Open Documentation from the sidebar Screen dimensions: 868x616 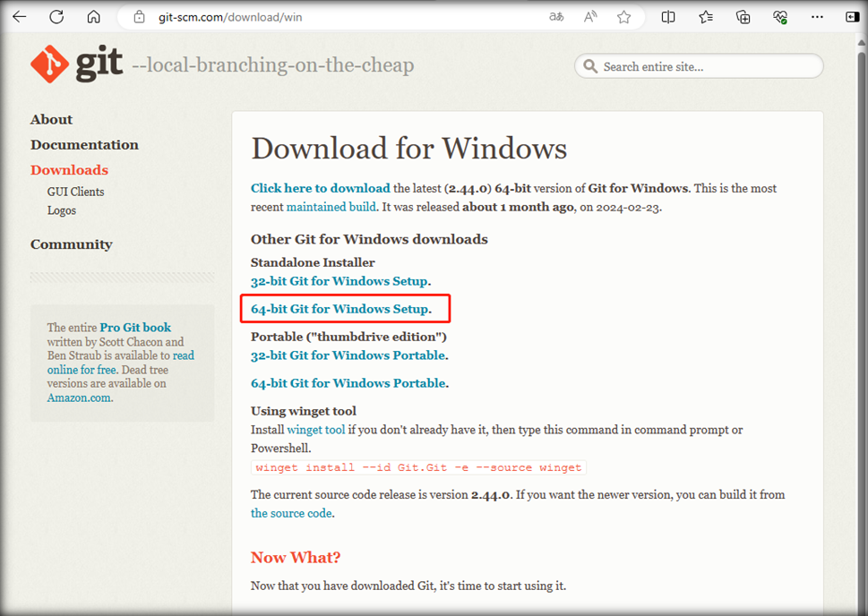[x=84, y=145]
